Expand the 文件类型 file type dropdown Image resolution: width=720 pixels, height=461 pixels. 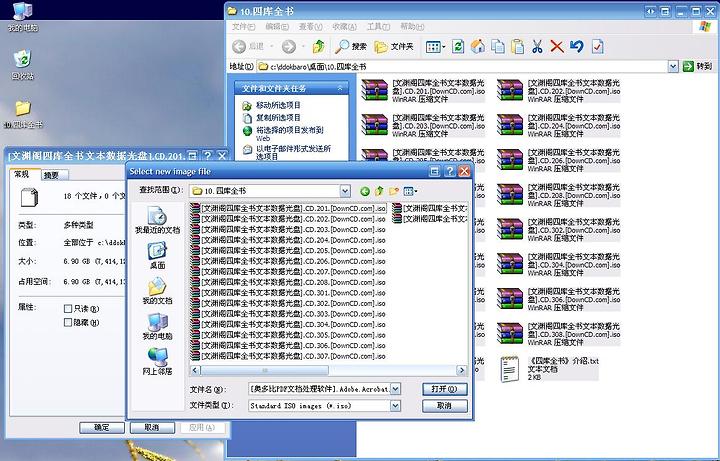[x=395, y=405]
